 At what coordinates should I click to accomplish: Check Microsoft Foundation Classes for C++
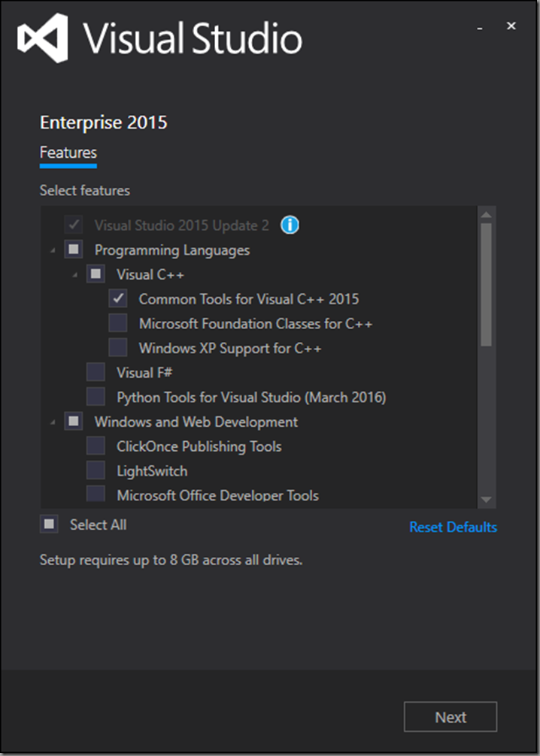[118, 323]
